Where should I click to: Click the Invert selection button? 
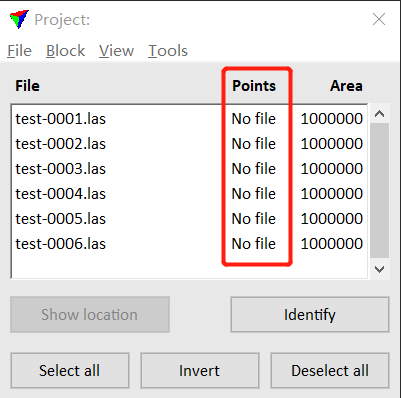click(199, 371)
